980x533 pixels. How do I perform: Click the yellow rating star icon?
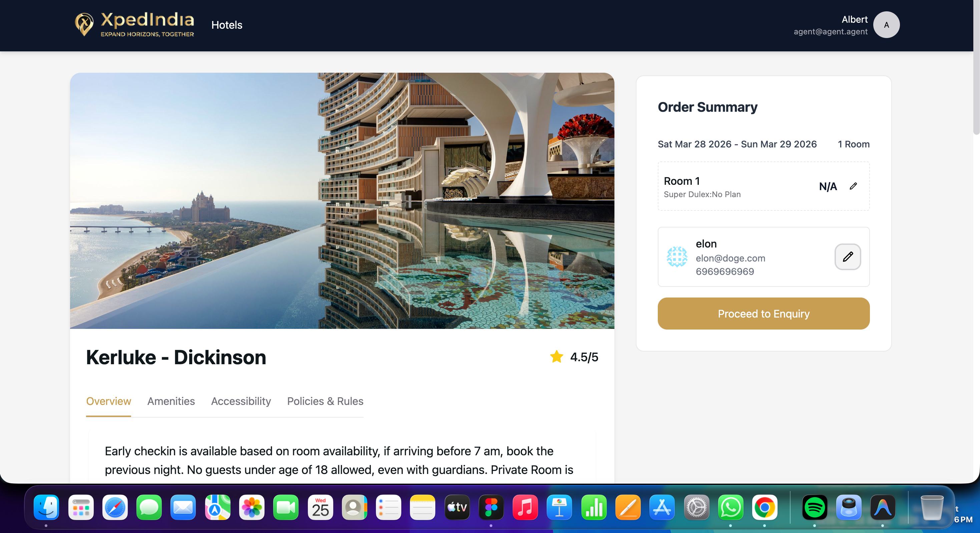click(x=556, y=357)
